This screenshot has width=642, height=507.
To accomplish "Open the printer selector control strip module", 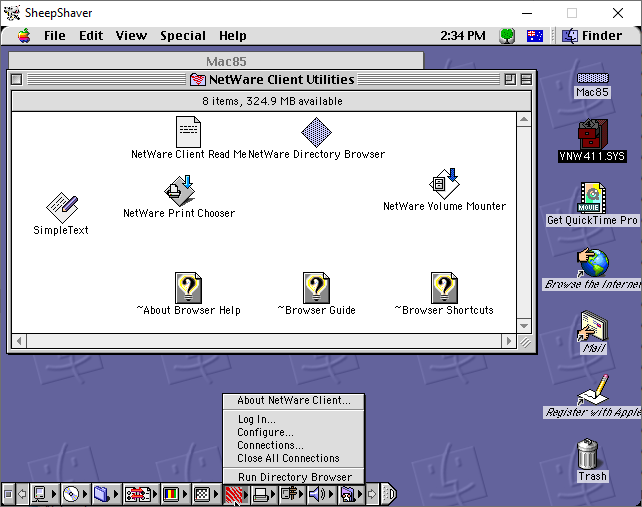I will click(264, 494).
